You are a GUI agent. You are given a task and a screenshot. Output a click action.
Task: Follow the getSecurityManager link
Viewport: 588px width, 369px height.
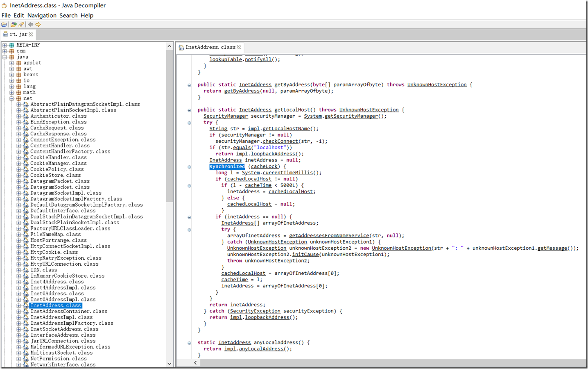pyautogui.click(x=351, y=116)
